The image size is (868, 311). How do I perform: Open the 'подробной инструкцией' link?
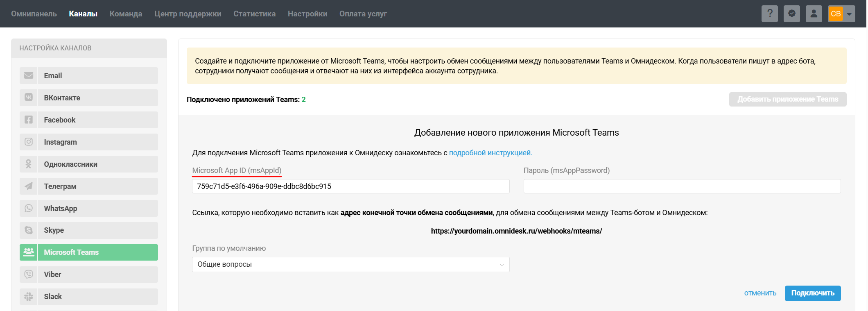pyautogui.click(x=491, y=153)
